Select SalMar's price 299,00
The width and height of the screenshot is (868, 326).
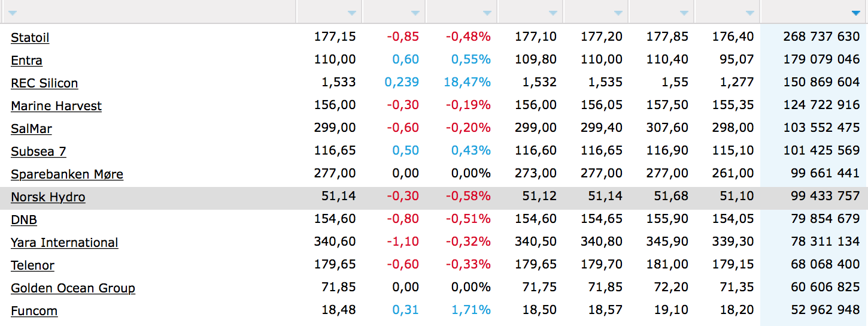(335, 128)
